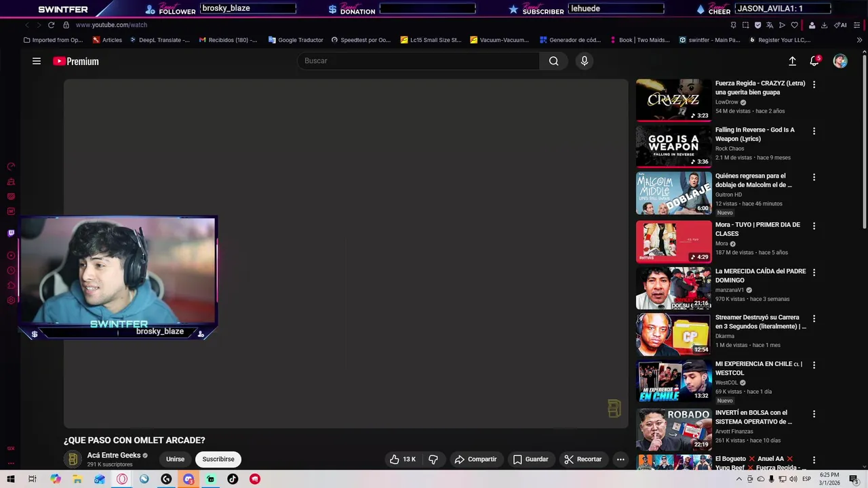
Task: Open options for MI EXPERIENCIA EN CHILE video
Action: pos(814,365)
